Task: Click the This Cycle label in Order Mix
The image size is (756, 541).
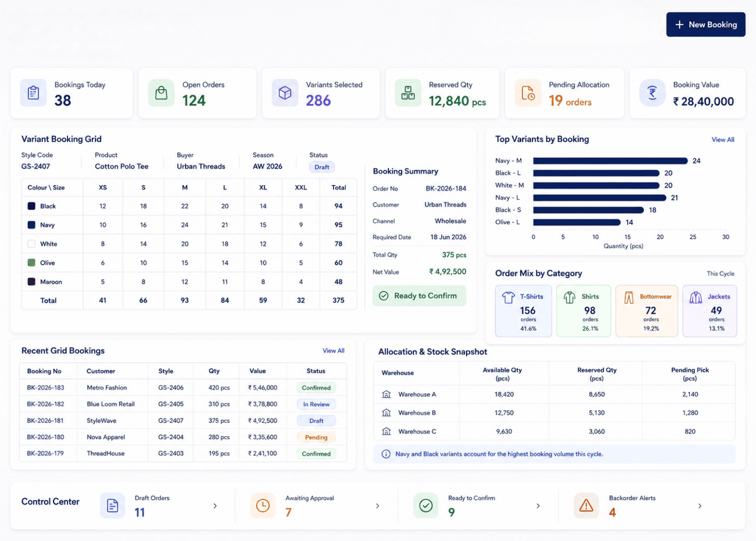Action: coord(721,273)
